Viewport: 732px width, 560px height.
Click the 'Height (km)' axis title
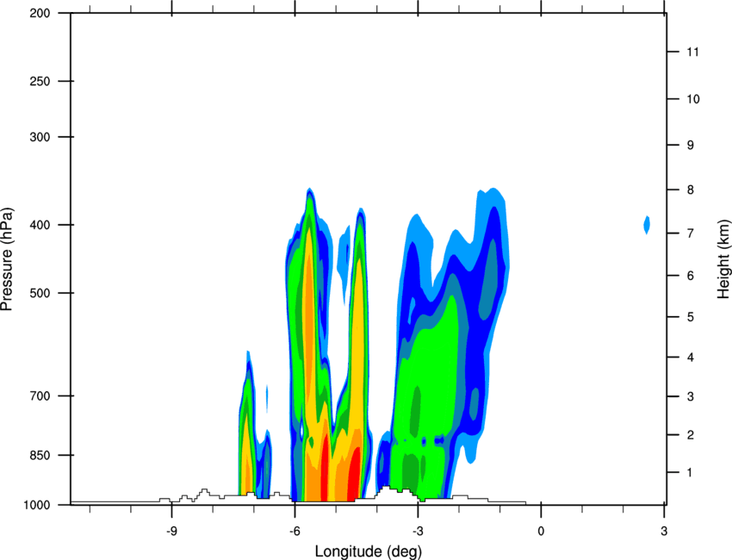[x=724, y=258]
